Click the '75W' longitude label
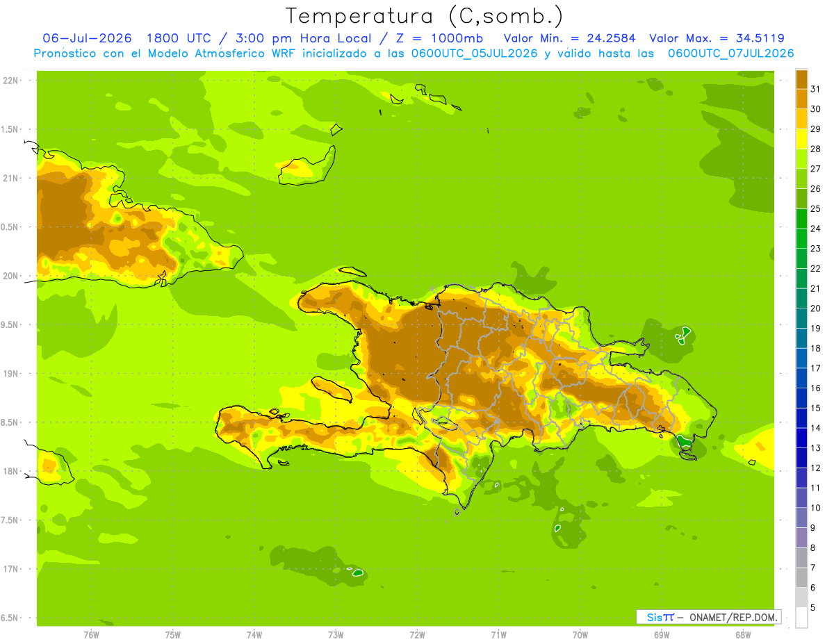Screen dimensions: 834x644 tap(173, 635)
